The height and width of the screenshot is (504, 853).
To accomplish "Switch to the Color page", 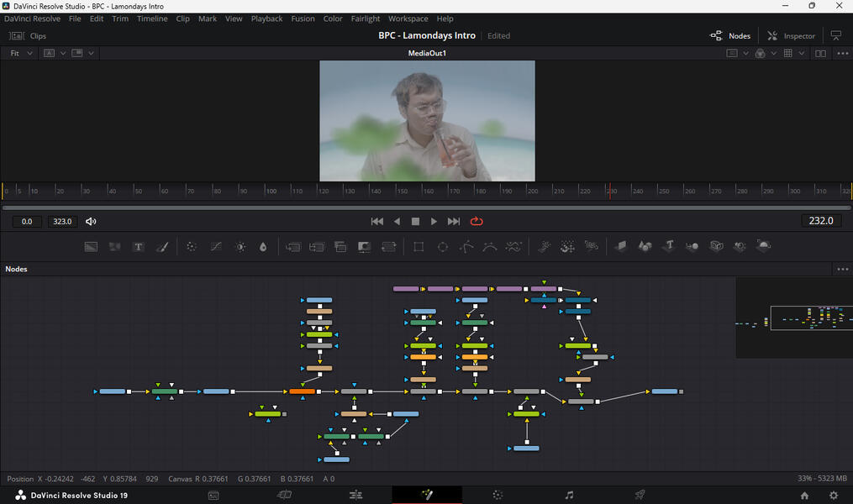I will [498, 494].
